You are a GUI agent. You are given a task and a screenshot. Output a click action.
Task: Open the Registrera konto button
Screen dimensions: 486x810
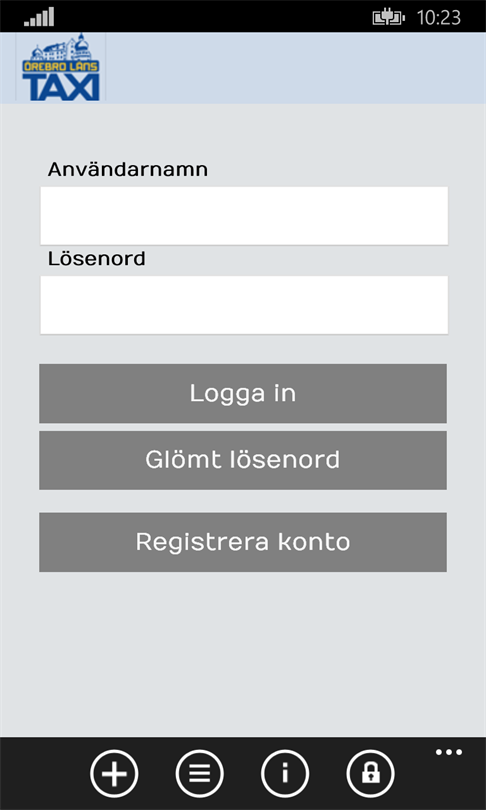coord(243,542)
